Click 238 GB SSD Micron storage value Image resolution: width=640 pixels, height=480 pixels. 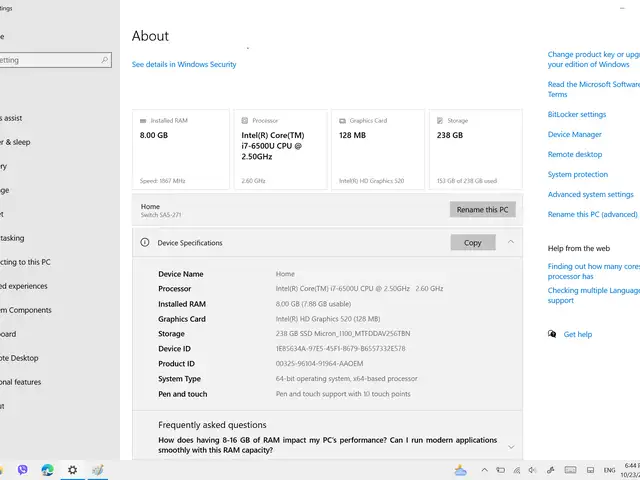pyautogui.click(x=343, y=333)
